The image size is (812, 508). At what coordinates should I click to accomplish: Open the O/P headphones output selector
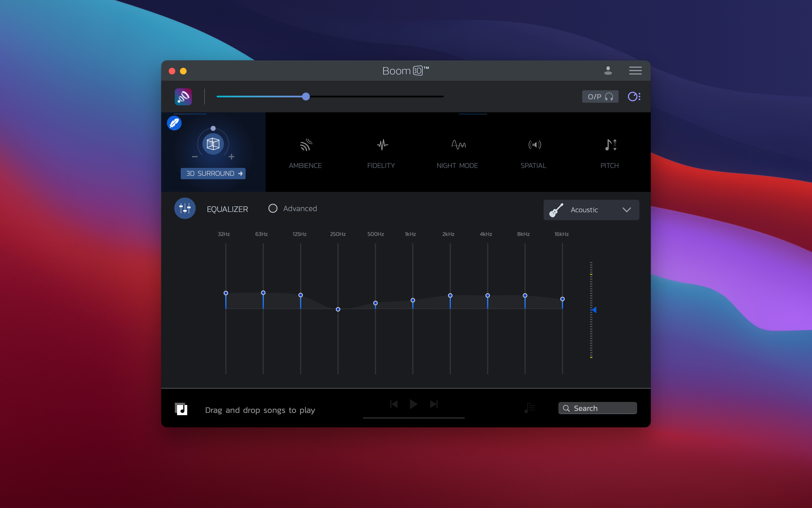600,97
